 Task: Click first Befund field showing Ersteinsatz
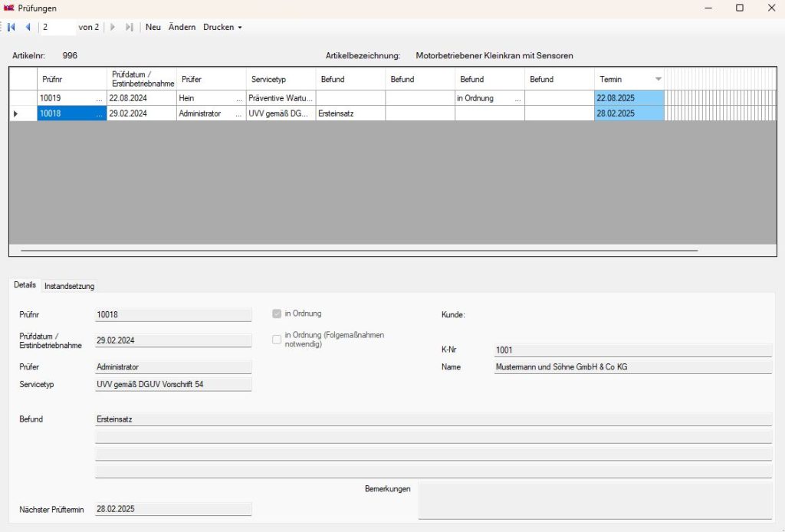point(434,419)
